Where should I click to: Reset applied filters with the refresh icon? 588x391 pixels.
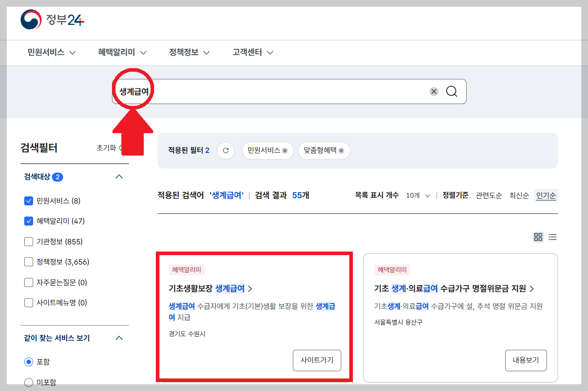[226, 151]
